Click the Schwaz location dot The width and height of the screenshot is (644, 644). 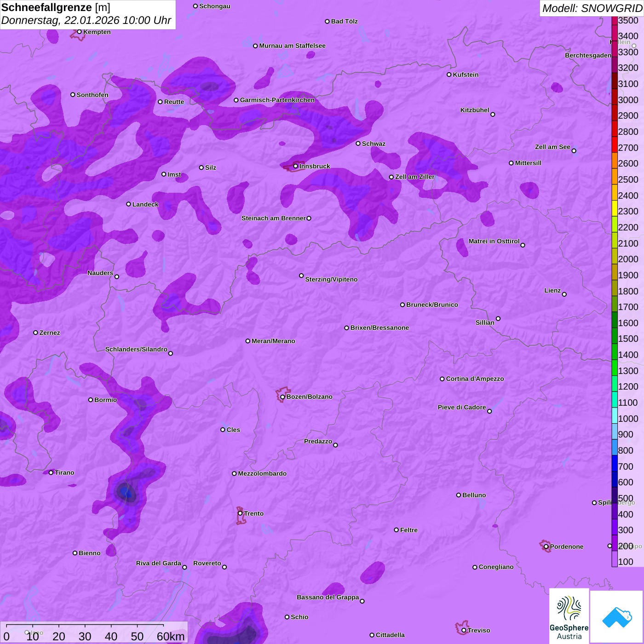click(x=358, y=144)
